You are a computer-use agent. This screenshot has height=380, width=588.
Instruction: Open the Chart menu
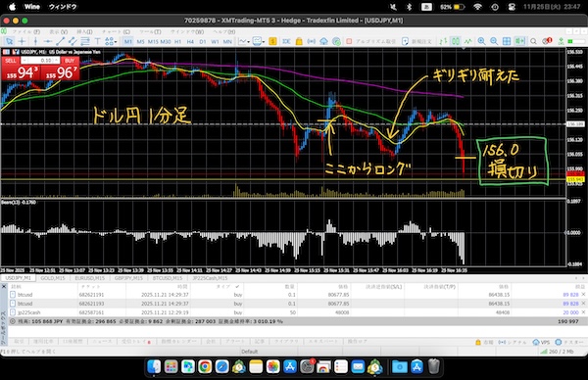tap(116, 32)
